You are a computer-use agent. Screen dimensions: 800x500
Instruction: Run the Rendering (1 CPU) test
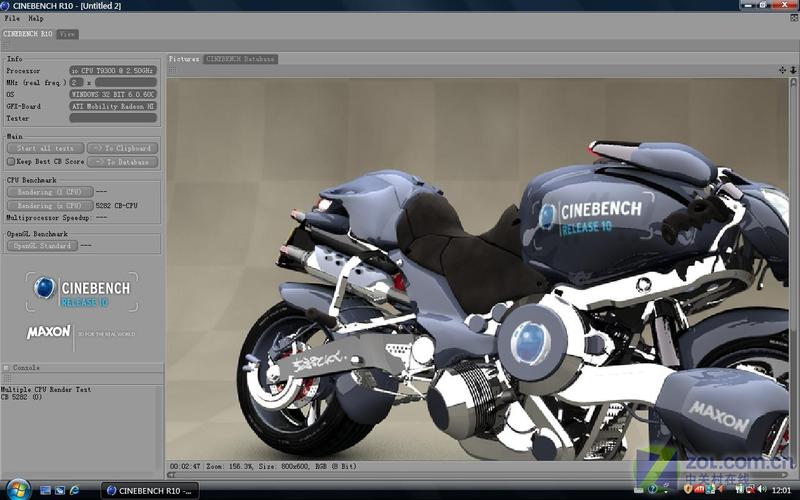click(50, 192)
